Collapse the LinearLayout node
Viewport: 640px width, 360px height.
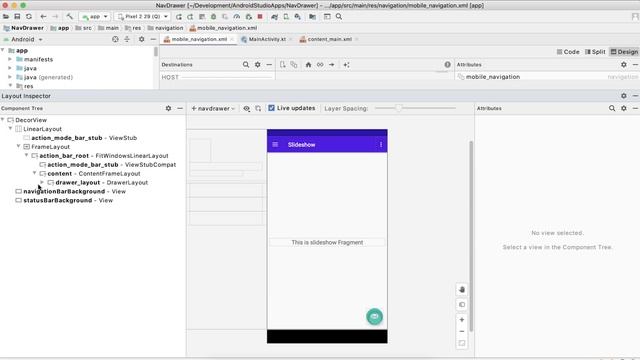(x=11, y=129)
